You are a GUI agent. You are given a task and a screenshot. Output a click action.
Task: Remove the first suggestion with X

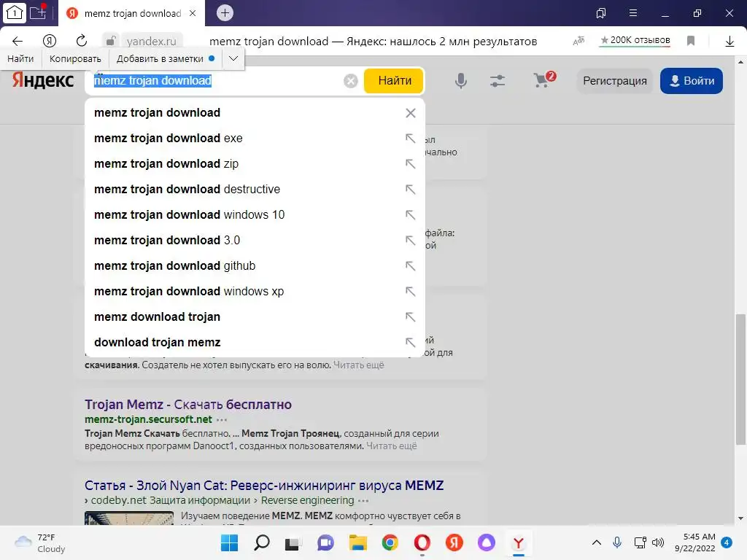[x=410, y=113]
